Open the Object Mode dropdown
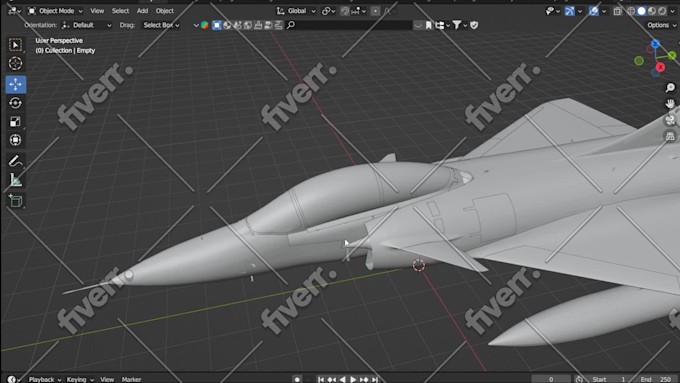This screenshot has width=680, height=383. 55,11
